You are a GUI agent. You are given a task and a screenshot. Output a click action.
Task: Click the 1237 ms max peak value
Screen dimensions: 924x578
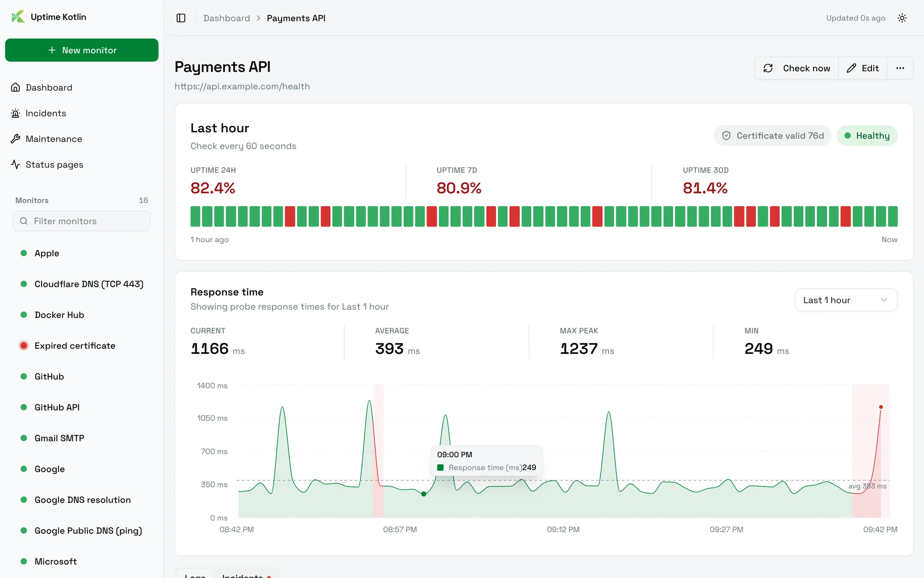tap(587, 349)
